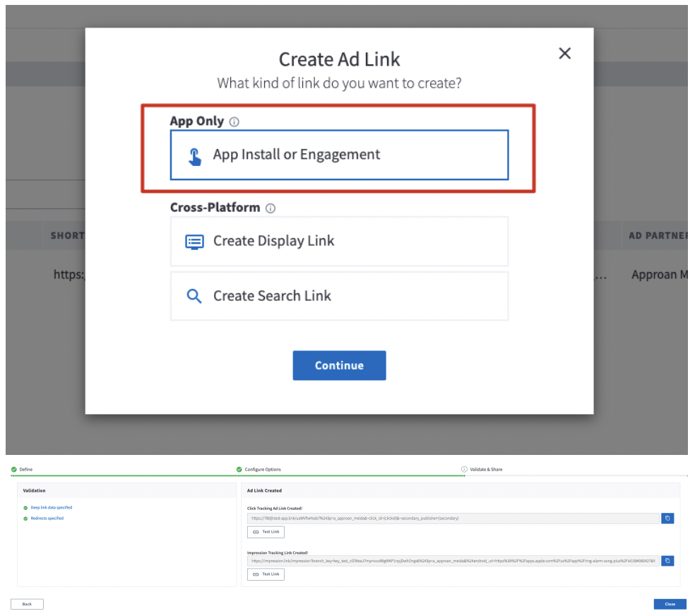Open the Redirects specified link
Image resolution: width=695 pixels, height=616 pixels.
[x=47, y=519]
